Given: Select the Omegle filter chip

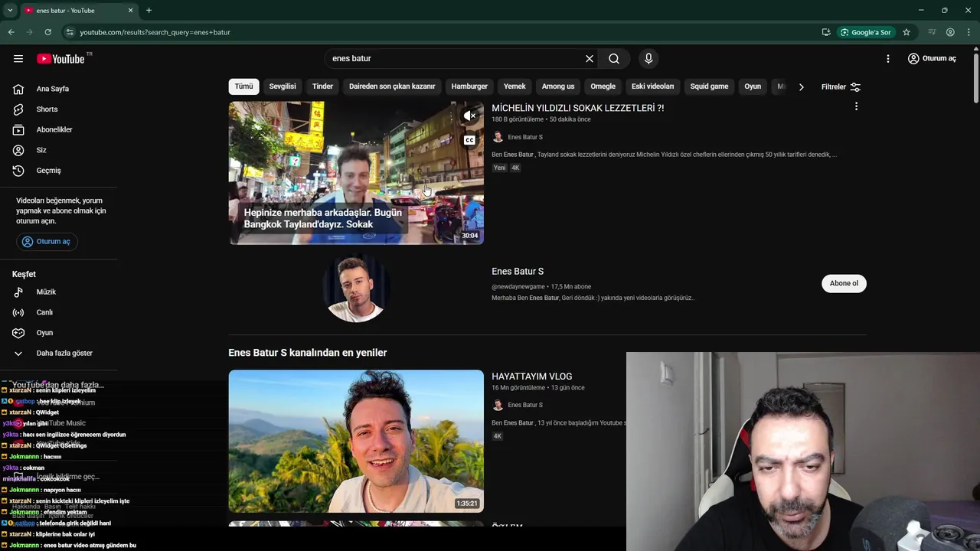Looking at the screenshot, I should pyautogui.click(x=603, y=86).
